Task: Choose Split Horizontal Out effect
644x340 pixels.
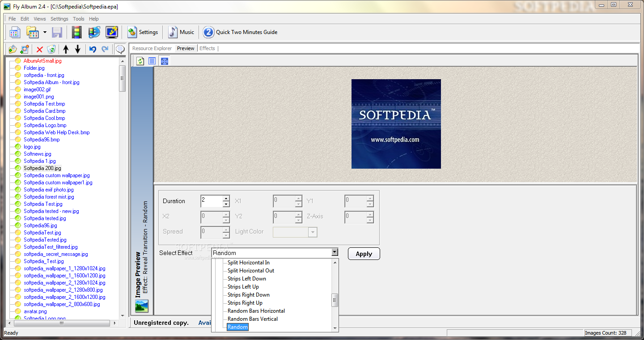Action: pyautogui.click(x=251, y=271)
